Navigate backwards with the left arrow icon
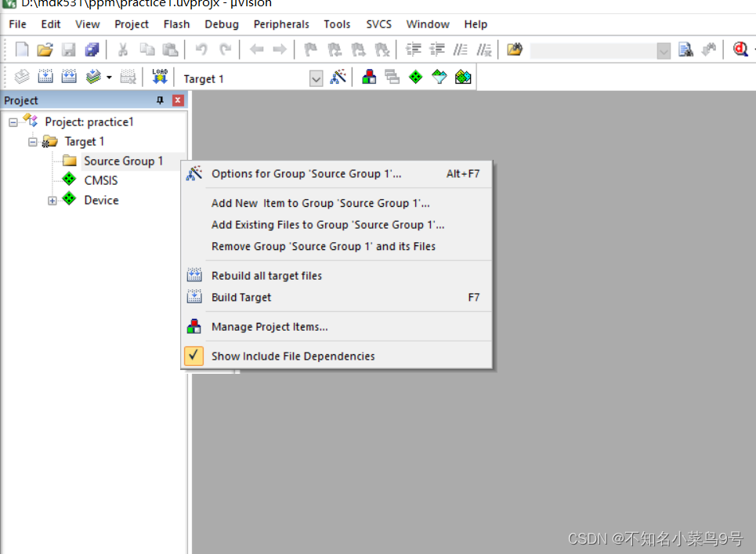This screenshot has width=756, height=554. 256,49
